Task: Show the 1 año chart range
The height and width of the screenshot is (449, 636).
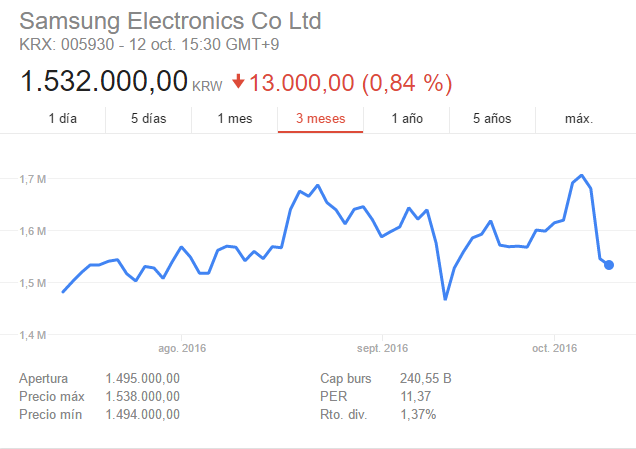Action: coord(407,119)
